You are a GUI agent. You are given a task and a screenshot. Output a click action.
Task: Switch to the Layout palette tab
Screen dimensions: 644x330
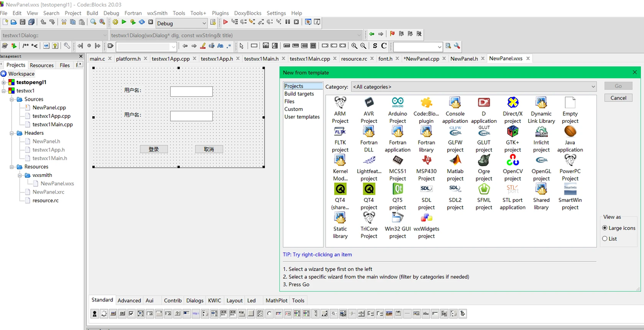pyautogui.click(x=234, y=301)
